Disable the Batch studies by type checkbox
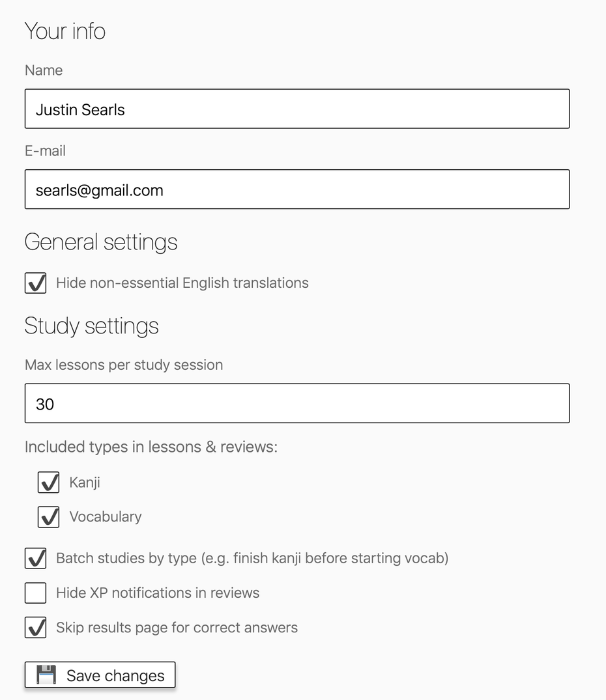 [x=36, y=559]
